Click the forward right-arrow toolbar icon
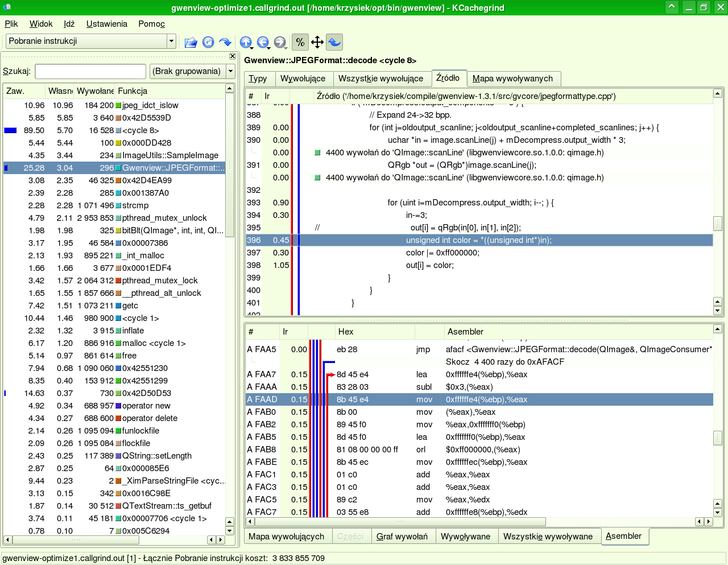 tap(279, 42)
